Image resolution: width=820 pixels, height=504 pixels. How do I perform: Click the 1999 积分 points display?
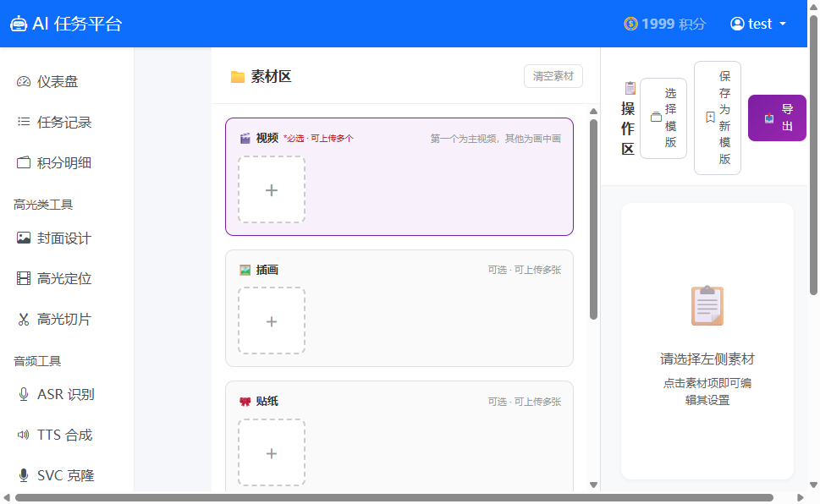pos(664,24)
